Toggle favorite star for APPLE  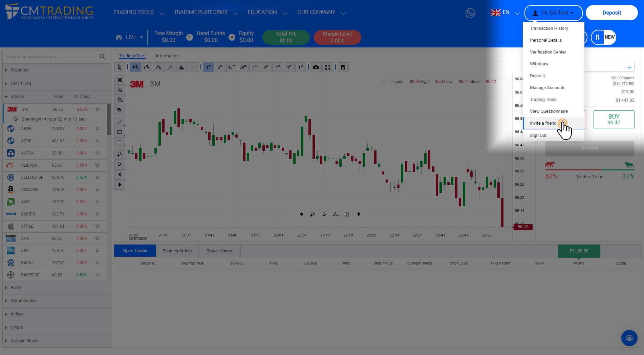[x=98, y=226]
